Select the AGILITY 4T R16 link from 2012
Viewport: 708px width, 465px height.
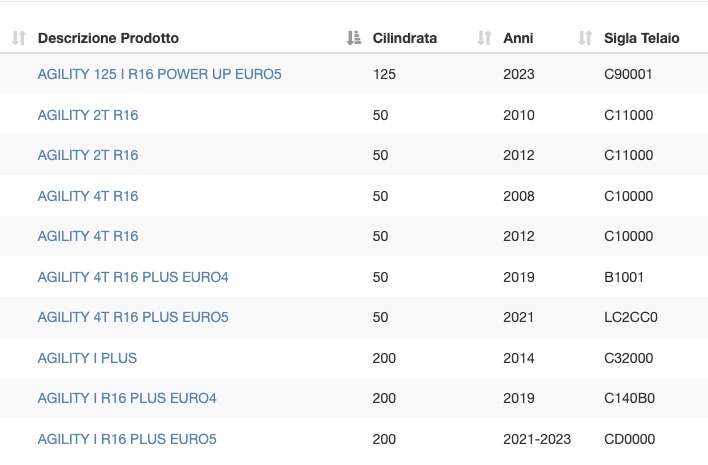(88, 236)
